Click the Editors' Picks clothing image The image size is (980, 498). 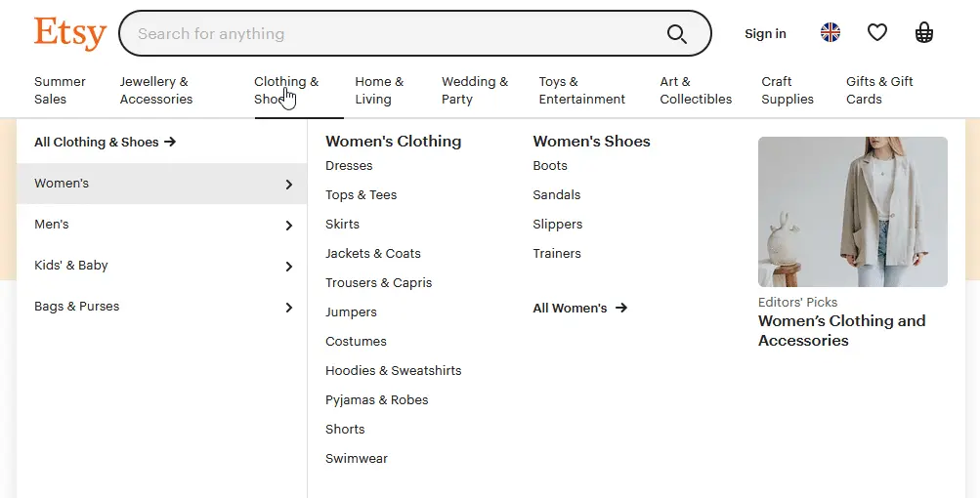click(x=852, y=212)
